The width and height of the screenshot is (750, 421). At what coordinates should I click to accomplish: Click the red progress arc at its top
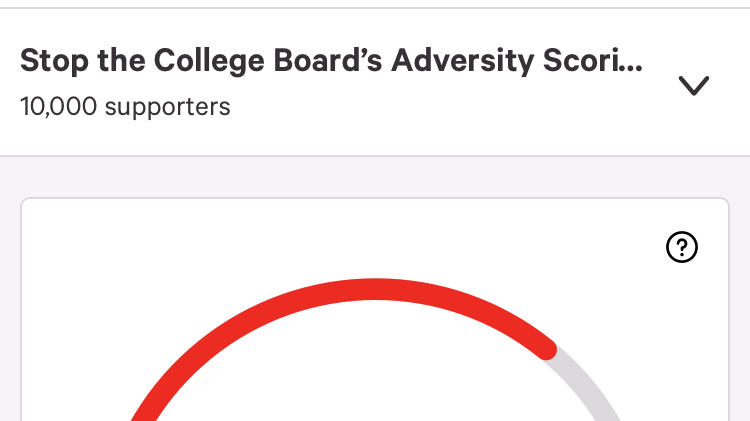point(375,289)
